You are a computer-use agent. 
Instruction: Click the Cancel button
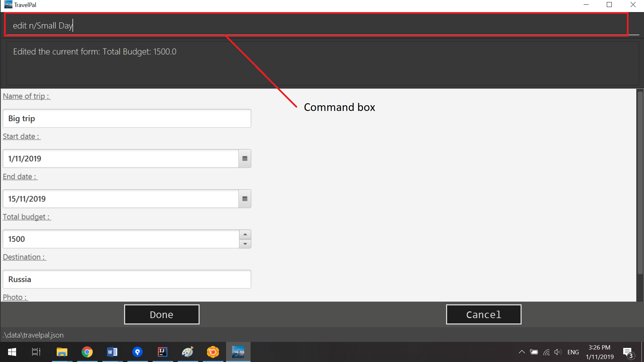click(x=484, y=314)
